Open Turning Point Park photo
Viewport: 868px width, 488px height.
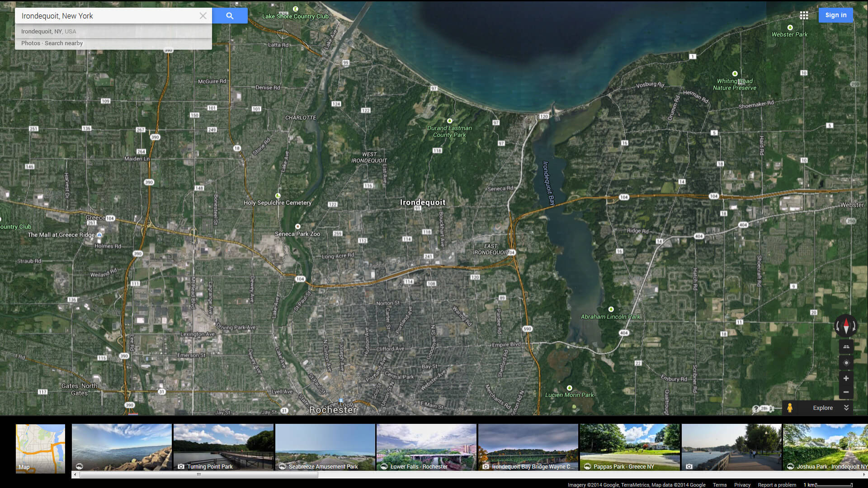pos(223,447)
